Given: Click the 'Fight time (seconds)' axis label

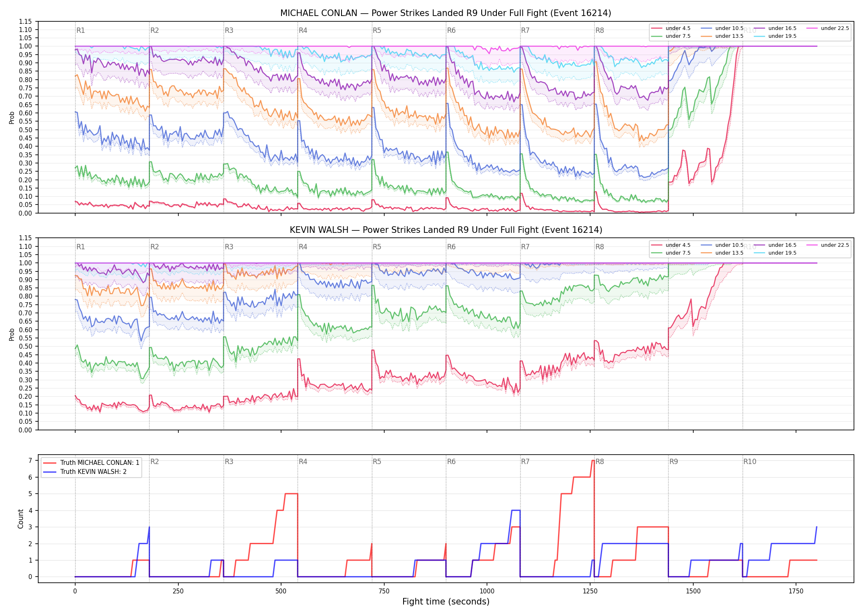Looking at the screenshot, I should tap(446, 602).
